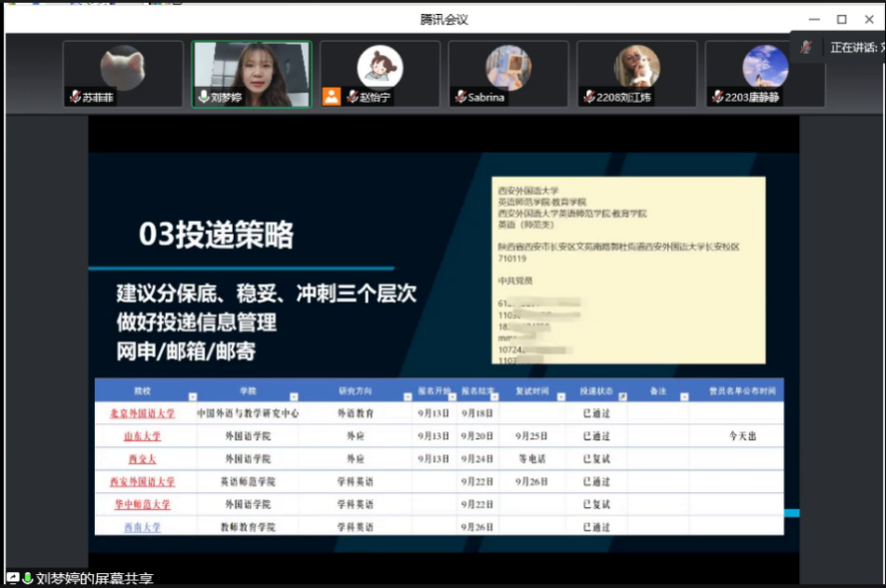886x588 pixels.
Task: Open filter on 投递状态 column header
Action: [622, 396]
